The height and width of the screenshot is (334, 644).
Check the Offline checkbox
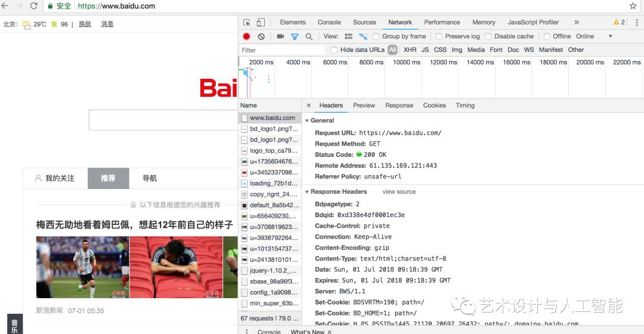point(547,36)
